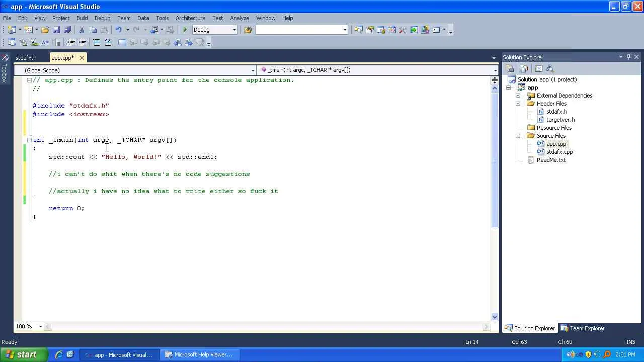The image size is (644, 362).
Task: Collapse the top comment block outline marker
Action: tap(29, 80)
